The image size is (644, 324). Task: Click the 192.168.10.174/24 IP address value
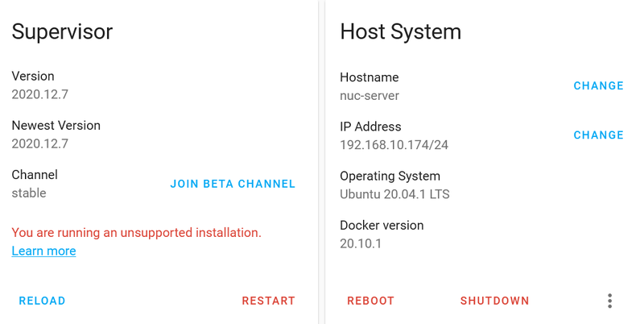coord(394,145)
